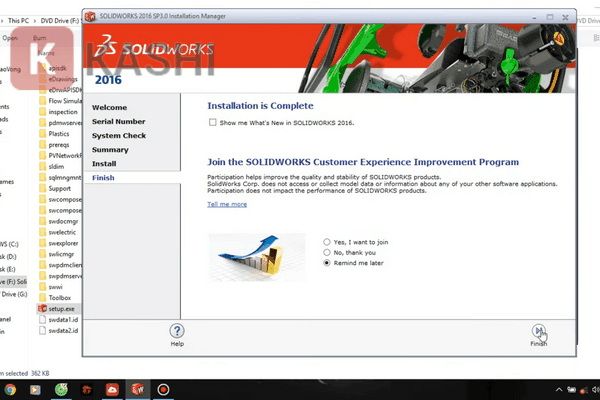This screenshot has width=600, height=400.
Task: Open the Support folder in Explorer
Action: 55,188
